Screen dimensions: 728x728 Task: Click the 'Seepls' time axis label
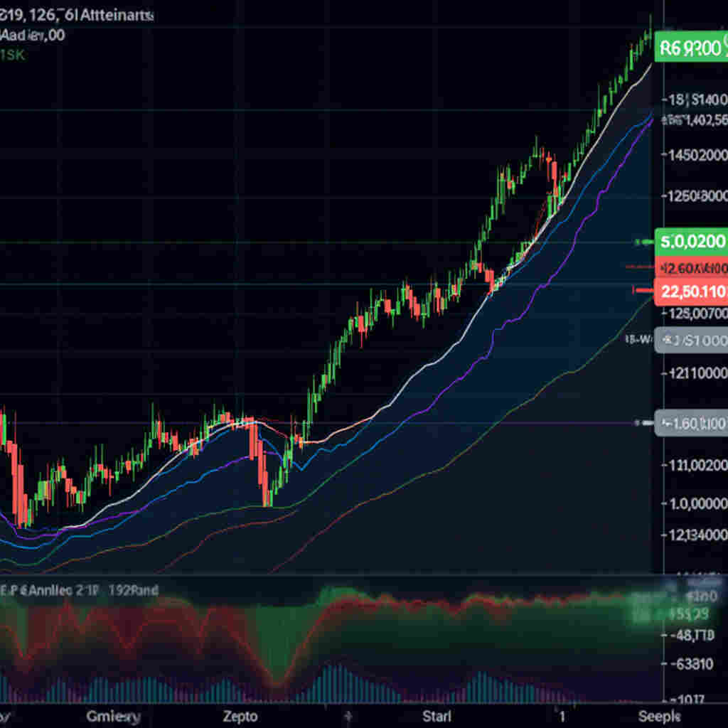[x=658, y=715]
